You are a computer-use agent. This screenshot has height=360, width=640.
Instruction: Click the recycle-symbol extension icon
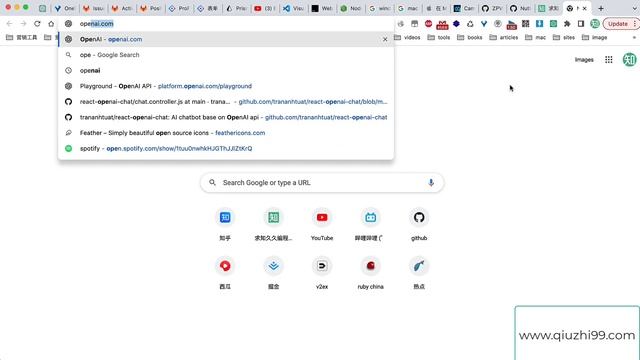click(470, 24)
